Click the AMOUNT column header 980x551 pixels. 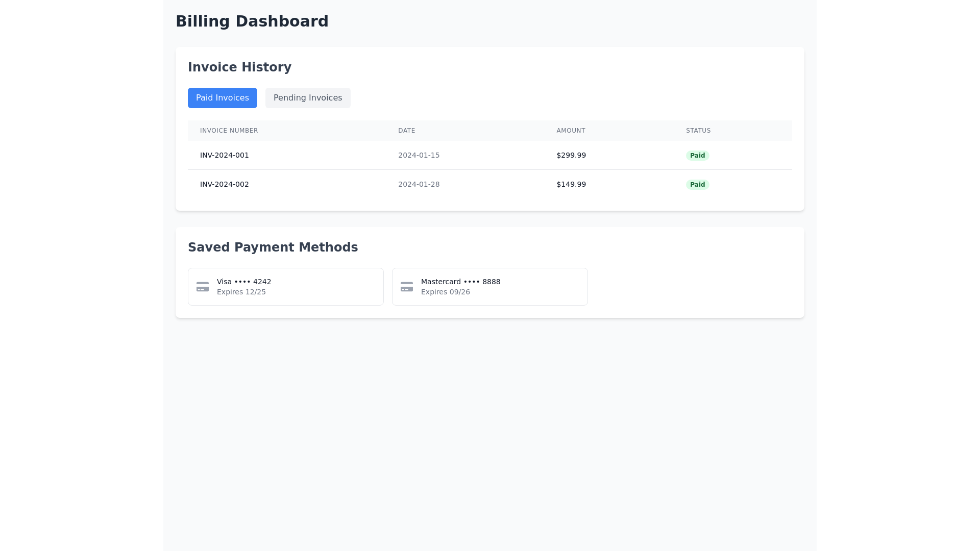coord(570,131)
